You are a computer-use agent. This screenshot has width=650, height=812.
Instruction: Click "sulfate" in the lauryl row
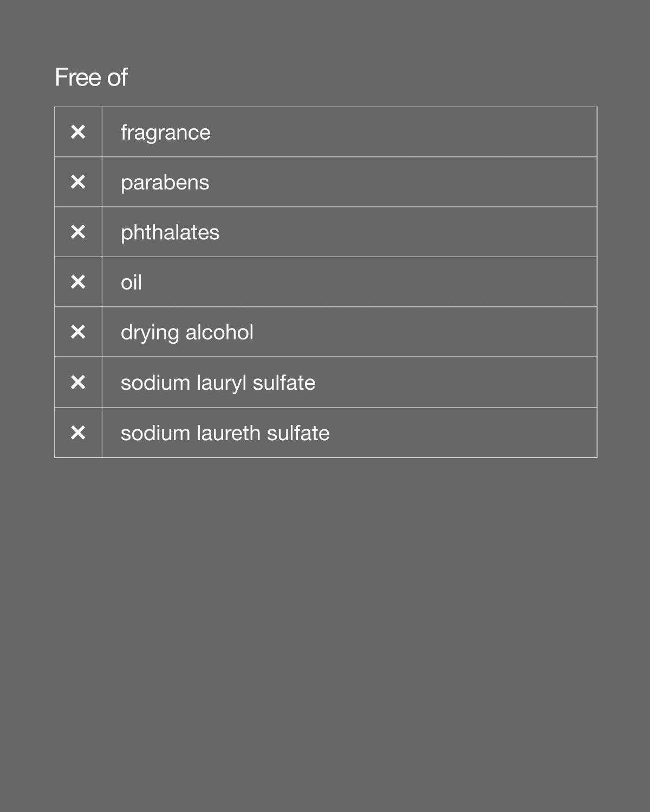[284, 383]
